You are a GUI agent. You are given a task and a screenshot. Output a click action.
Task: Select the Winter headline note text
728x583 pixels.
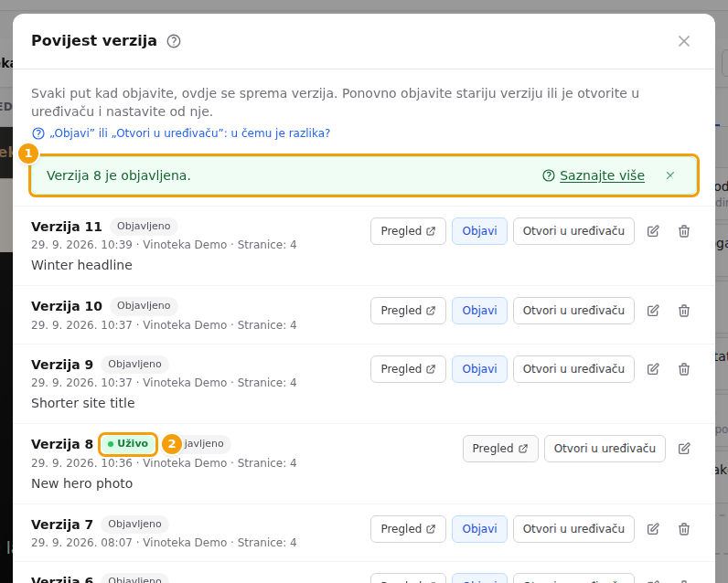click(81, 265)
